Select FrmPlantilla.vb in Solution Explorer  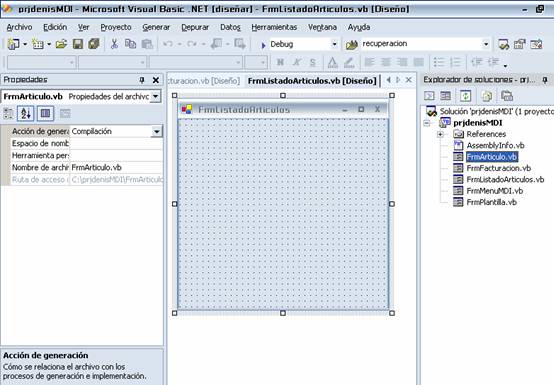(x=491, y=202)
